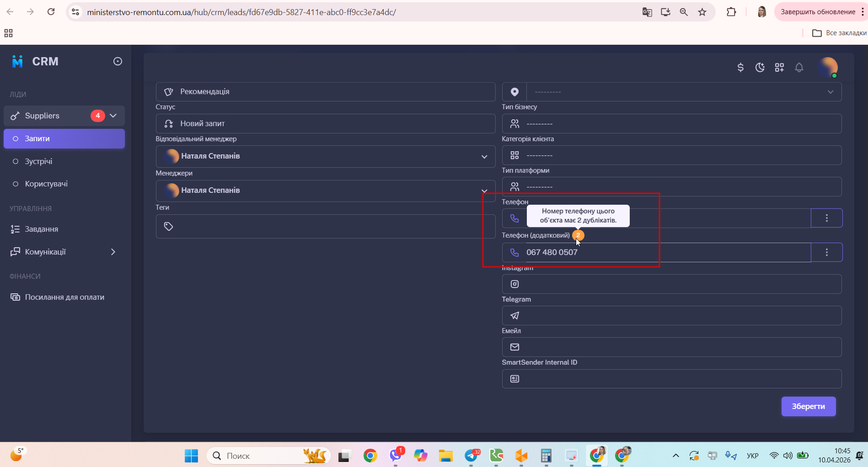Screen dimensions: 868x467
Task: Go back with the browser back arrow
Action: pyautogui.click(x=10, y=12)
